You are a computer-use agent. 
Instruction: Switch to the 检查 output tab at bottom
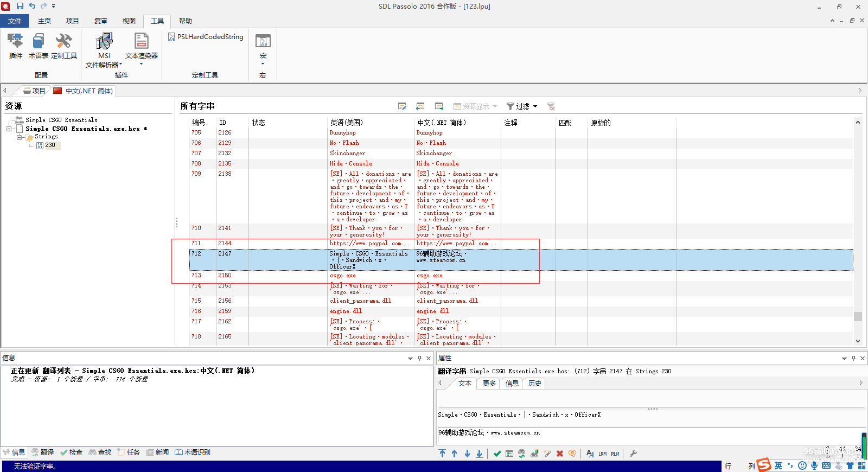coord(72,452)
